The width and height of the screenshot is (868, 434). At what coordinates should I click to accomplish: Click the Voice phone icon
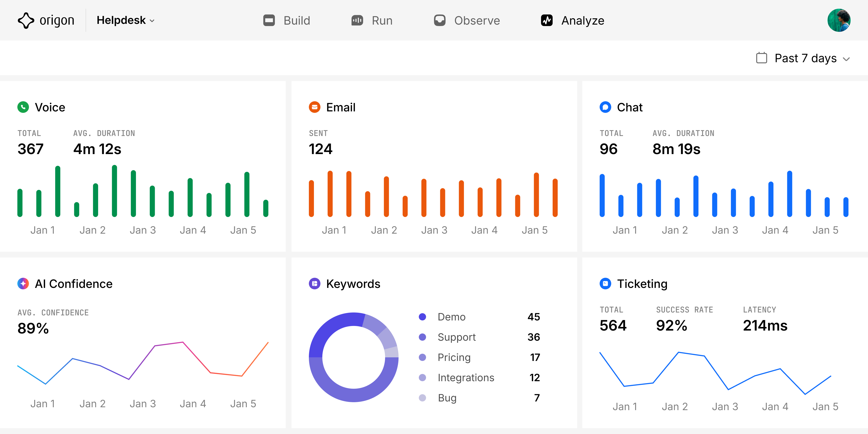(23, 107)
